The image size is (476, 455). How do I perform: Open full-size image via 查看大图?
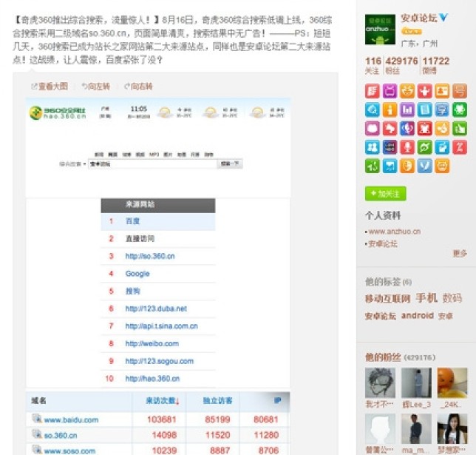point(52,87)
